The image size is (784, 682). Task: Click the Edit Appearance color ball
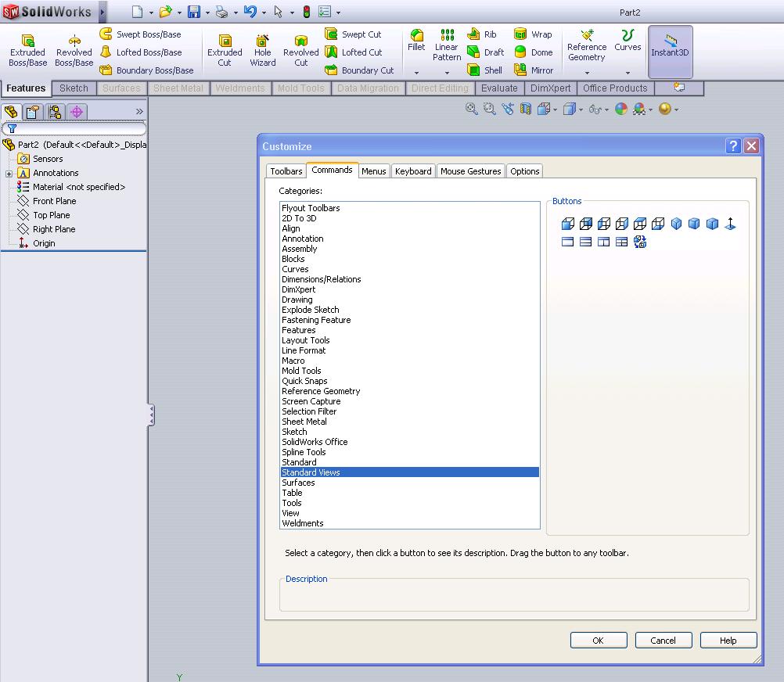click(621, 109)
